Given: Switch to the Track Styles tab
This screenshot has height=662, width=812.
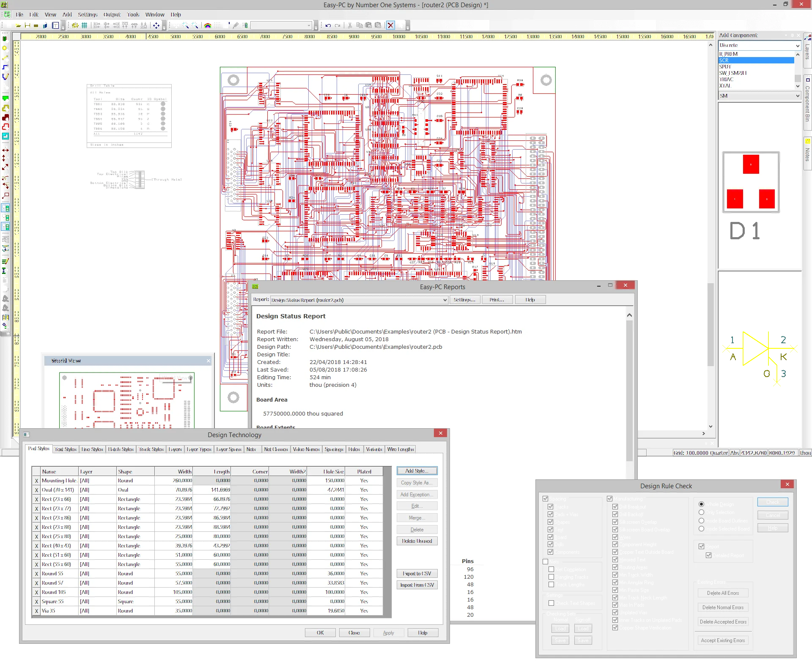Looking at the screenshot, I should (151, 449).
